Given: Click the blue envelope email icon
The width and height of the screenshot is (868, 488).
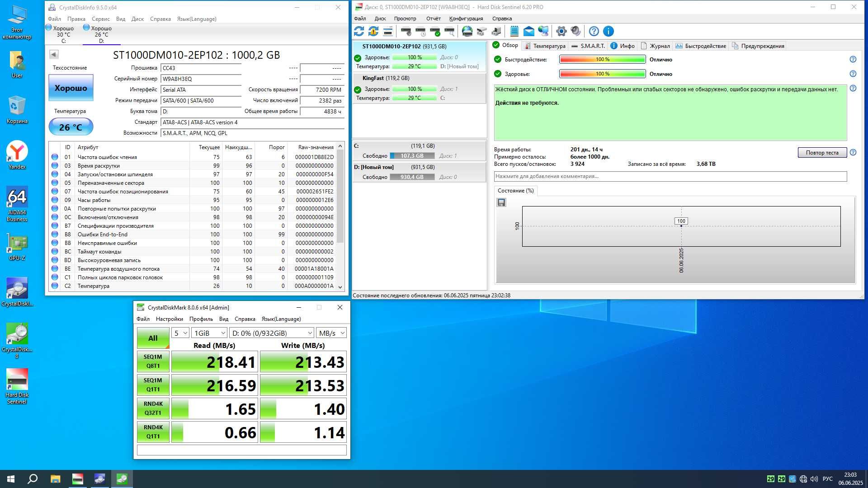Looking at the screenshot, I should 529,31.
